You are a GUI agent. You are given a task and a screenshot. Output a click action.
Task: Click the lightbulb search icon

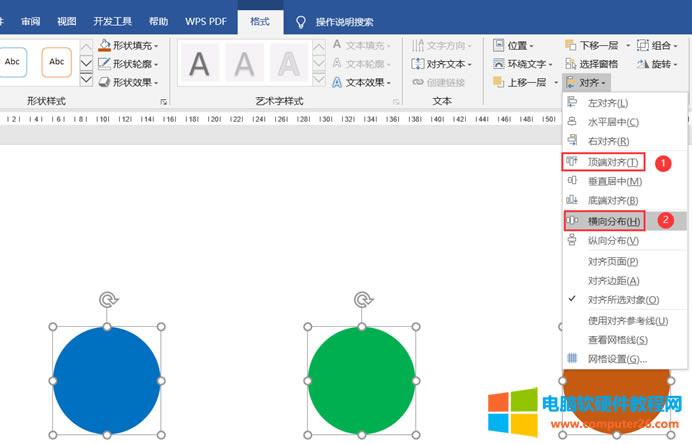301,22
